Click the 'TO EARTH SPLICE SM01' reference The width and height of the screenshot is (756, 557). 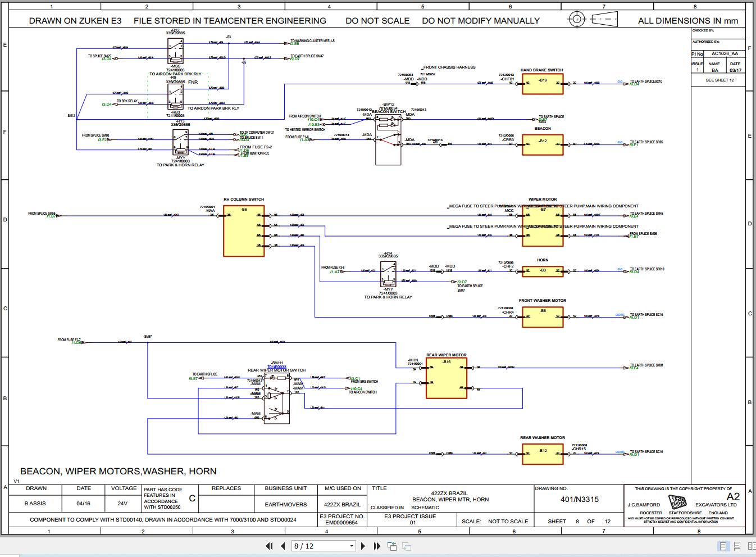(646, 365)
